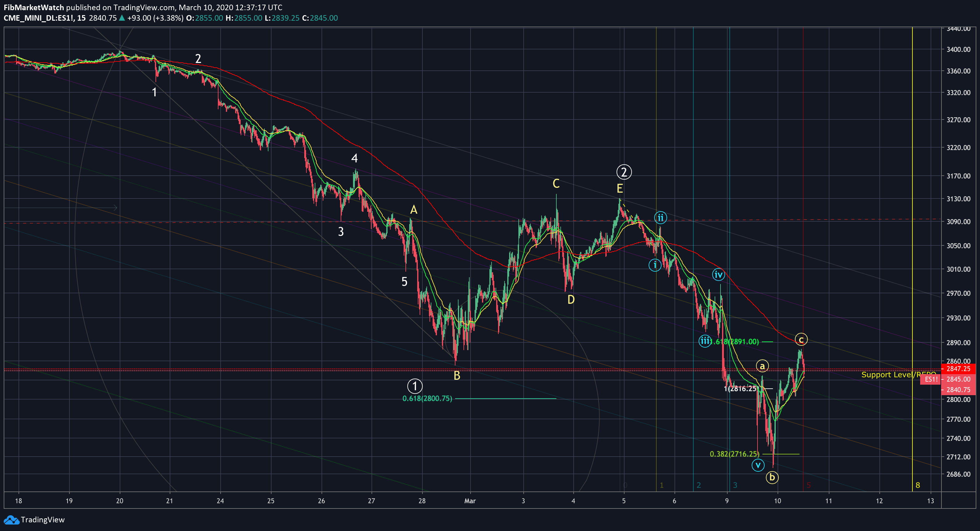
Task: Click the 13 date on time axis
Action: [x=931, y=501]
